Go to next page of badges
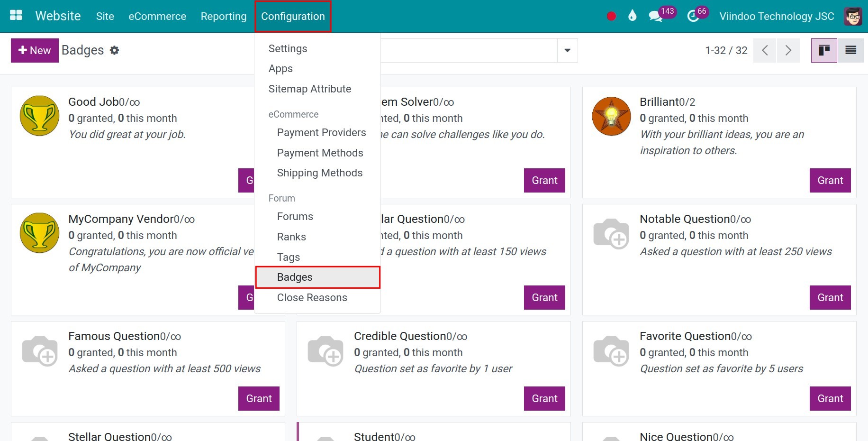Screen dimensions: 868x441 [x=788, y=50]
